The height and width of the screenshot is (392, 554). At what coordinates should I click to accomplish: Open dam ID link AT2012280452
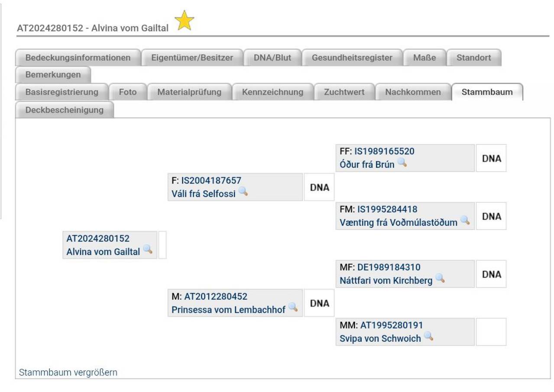click(x=216, y=297)
